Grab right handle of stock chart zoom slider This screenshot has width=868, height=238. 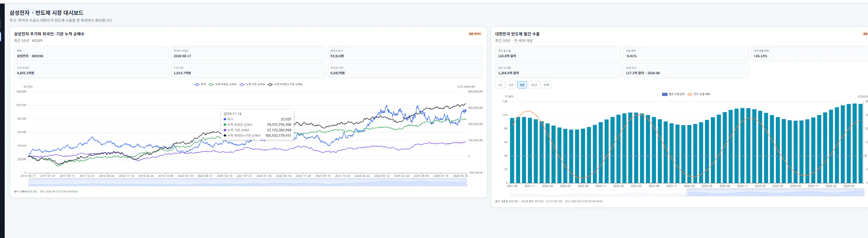[467, 183]
